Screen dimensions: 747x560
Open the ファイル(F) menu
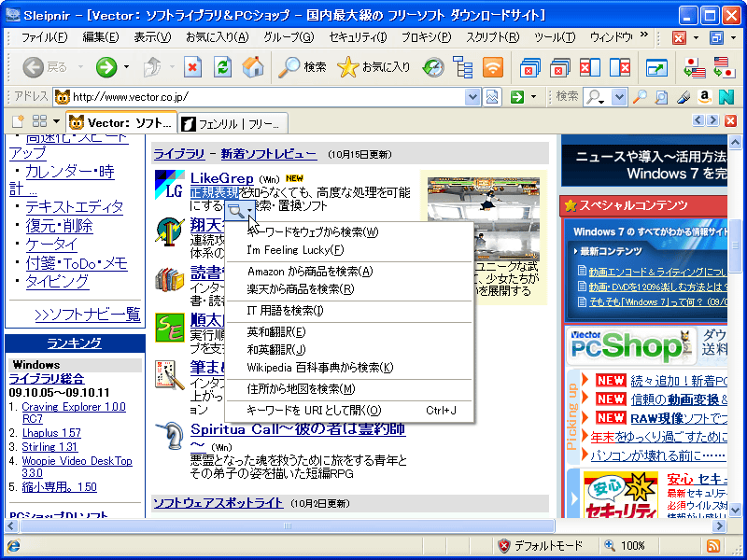coord(45,37)
